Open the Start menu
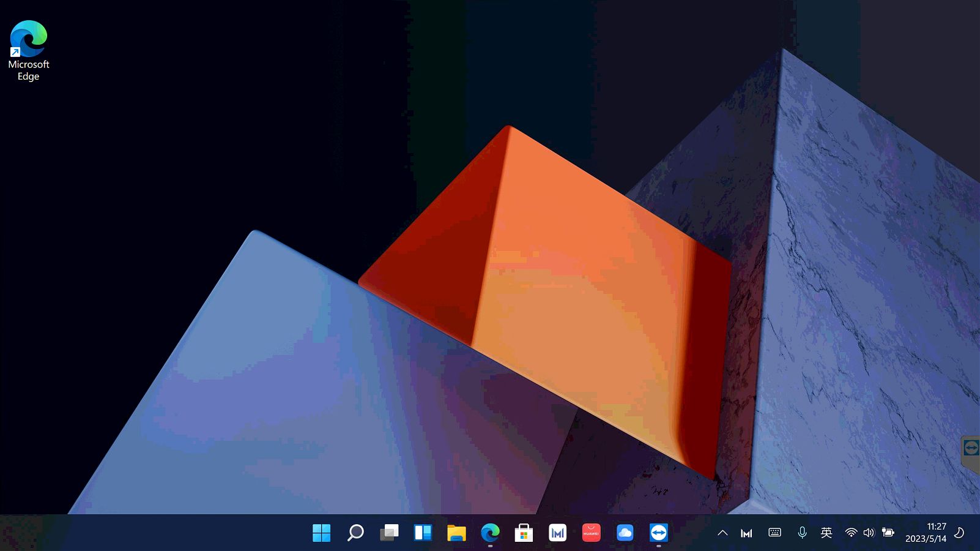The height and width of the screenshot is (551, 980). (321, 533)
